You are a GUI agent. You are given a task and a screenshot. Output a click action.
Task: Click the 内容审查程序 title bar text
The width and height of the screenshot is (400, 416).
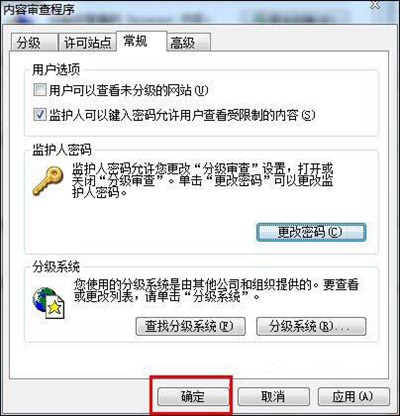pyautogui.click(x=38, y=9)
